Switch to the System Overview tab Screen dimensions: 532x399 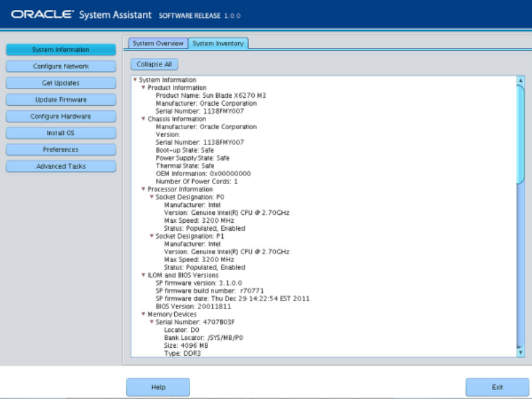(158, 43)
